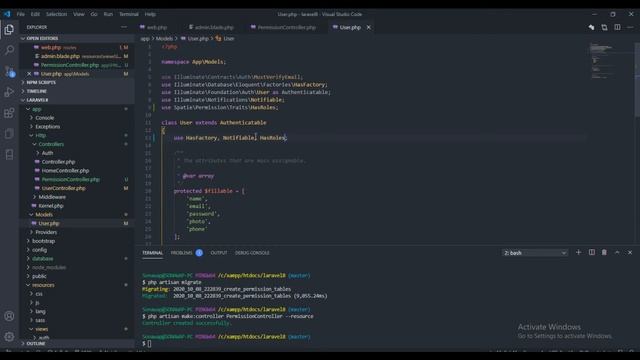Image resolution: width=640 pixels, height=360 pixels.
Task: Close the terminal panel
Action: click(630, 252)
